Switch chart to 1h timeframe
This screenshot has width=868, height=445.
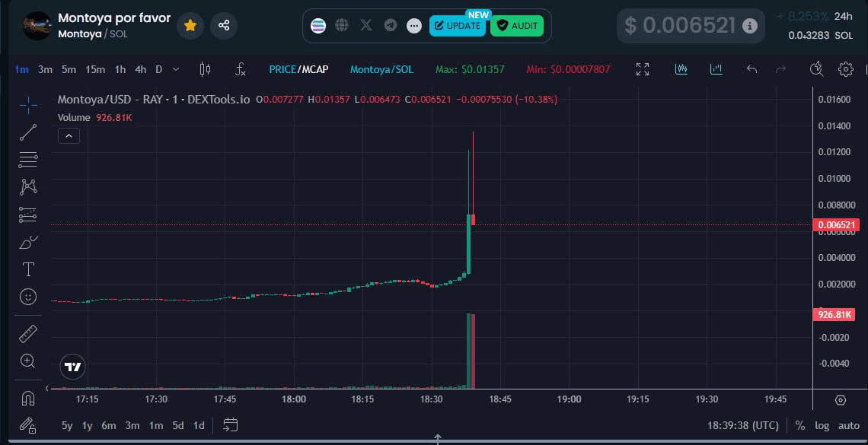[120, 70]
